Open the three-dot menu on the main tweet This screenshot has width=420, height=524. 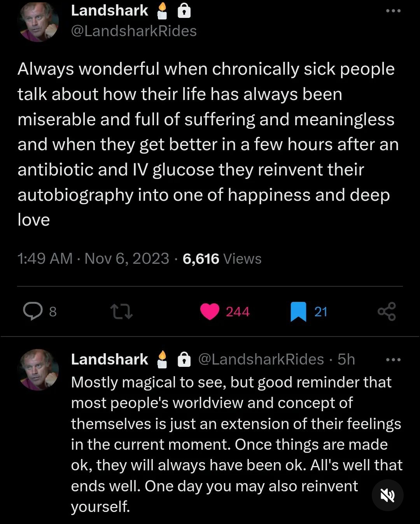coord(393,11)
